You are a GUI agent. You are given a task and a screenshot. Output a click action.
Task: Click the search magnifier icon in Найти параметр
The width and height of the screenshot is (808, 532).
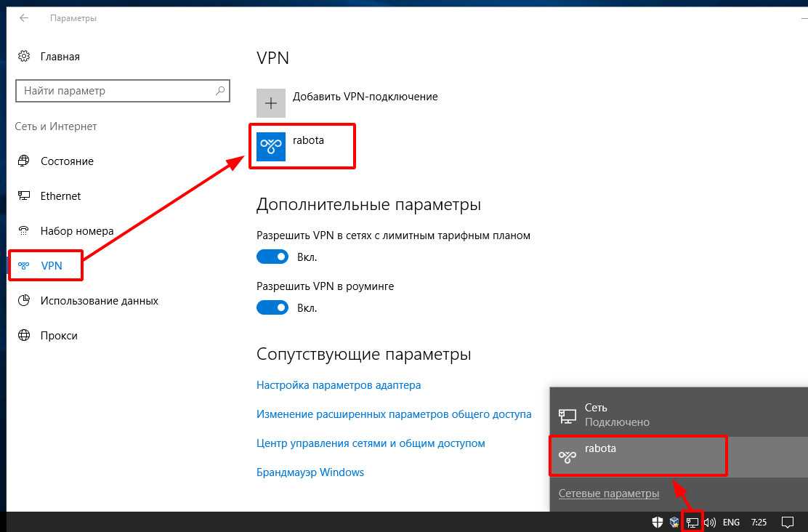click(220, 91)
